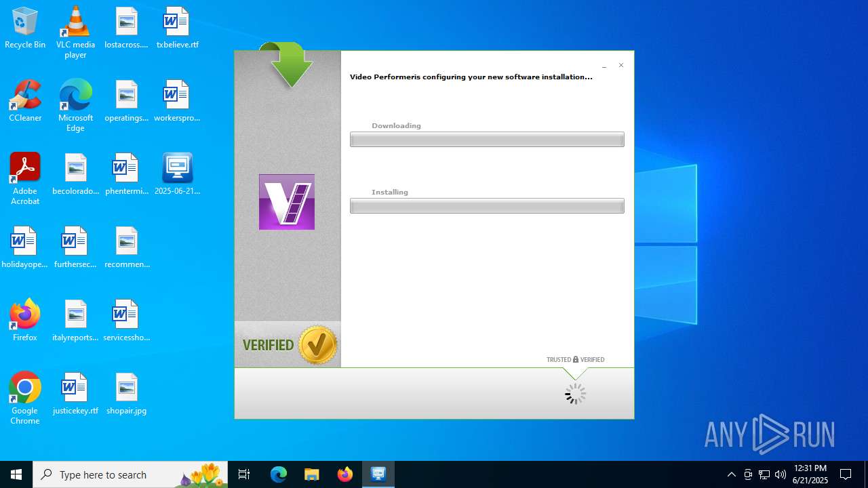Open File Explorer from taskbar
This screenshot has width=868, height=488.
pos(311,474)
